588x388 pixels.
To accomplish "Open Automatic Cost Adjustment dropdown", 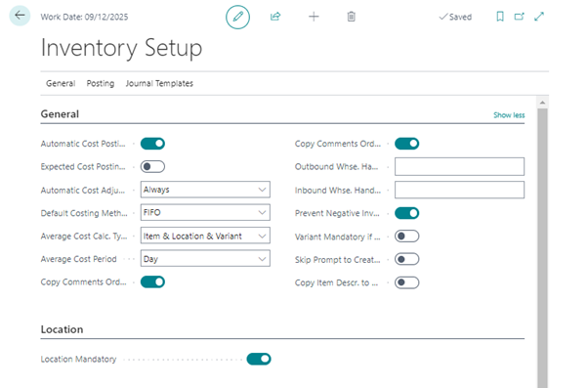I will pyautogui.click(x=205, y=190).
